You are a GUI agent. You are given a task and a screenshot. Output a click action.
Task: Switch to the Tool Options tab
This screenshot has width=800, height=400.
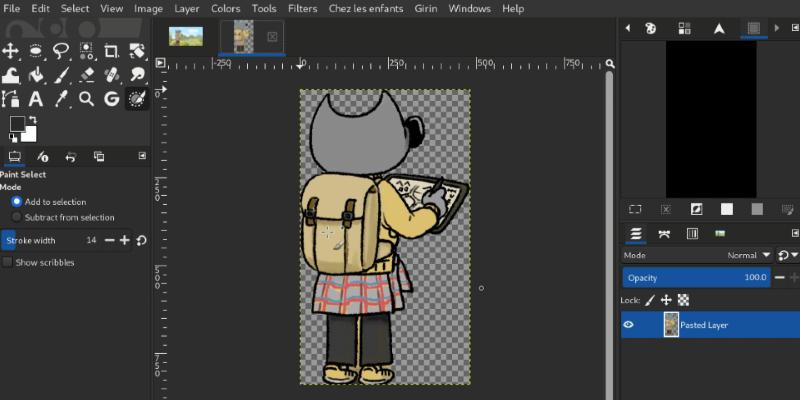[x=14, y=157]
